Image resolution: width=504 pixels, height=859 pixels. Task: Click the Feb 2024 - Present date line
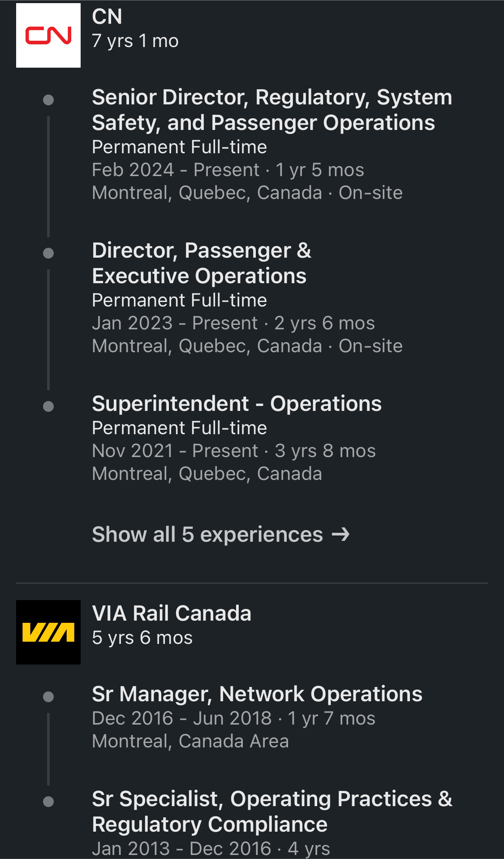[228, 170]
